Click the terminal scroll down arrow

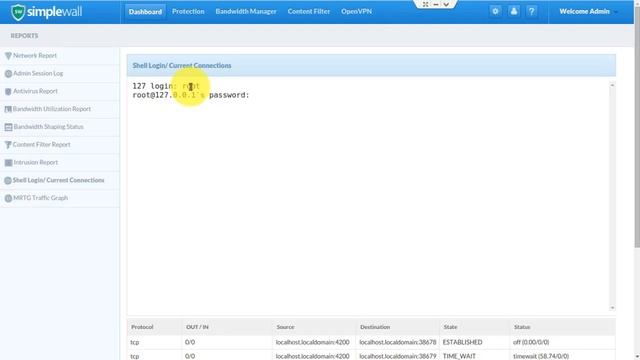612,308
